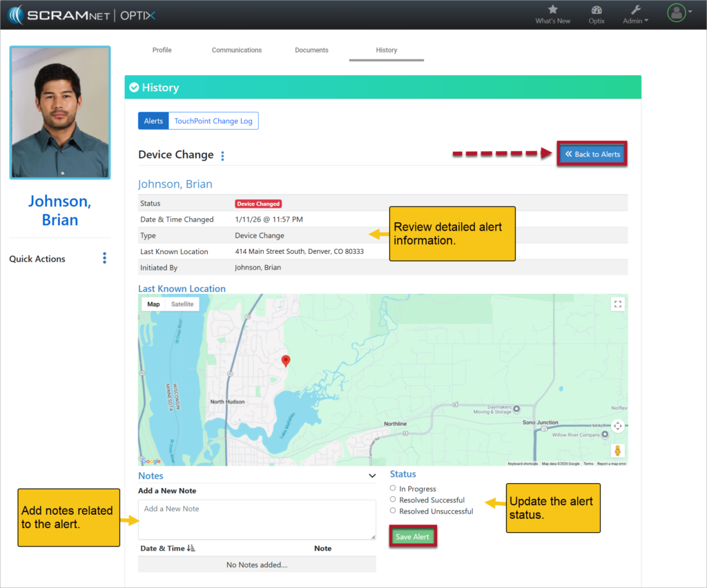This screenshot has width=707, height=588.
Task: Open the What's New star icon
Action: tap(552, 10)
